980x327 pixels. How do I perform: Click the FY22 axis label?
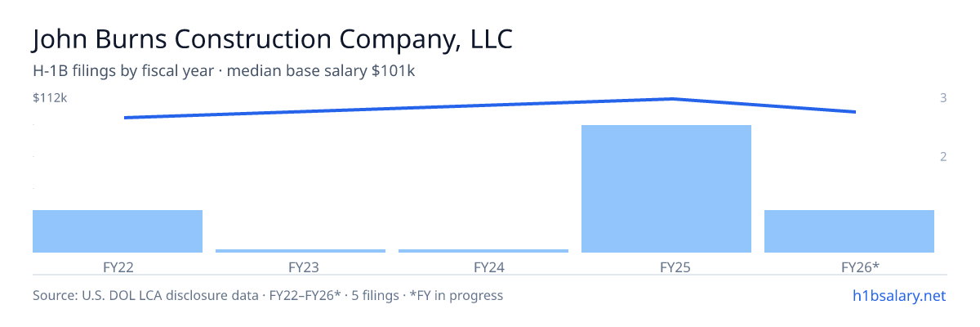tap(118, 267)
